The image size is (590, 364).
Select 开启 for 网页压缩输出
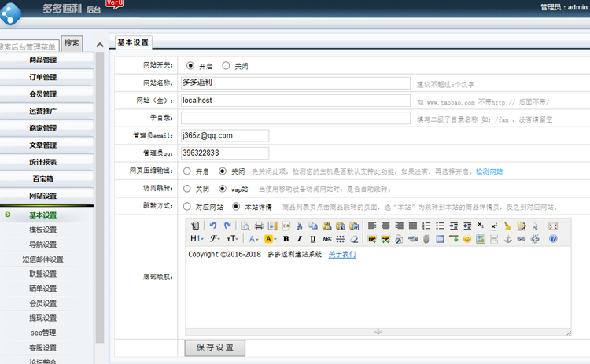click(187, 171)
